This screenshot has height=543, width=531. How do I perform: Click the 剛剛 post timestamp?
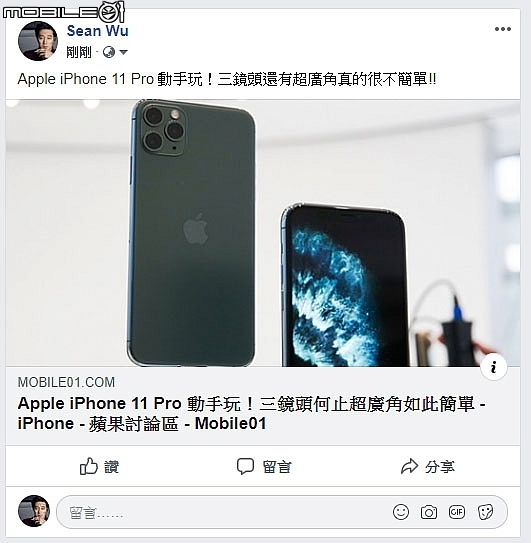click(79, 52)
